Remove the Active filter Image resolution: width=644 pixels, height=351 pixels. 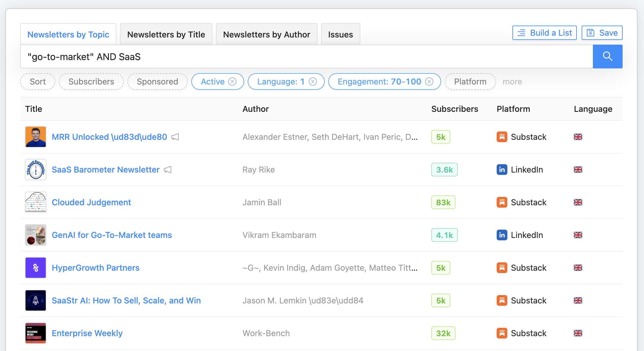233,82
